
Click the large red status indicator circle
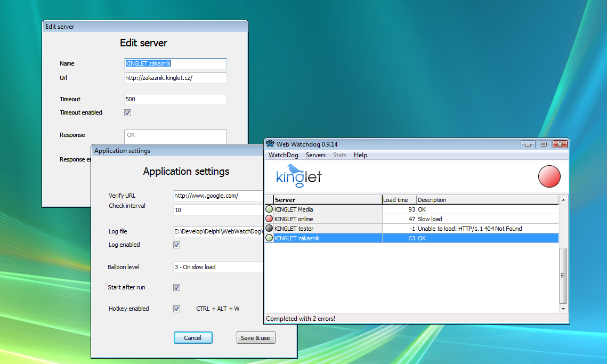[x=549, y=176]
